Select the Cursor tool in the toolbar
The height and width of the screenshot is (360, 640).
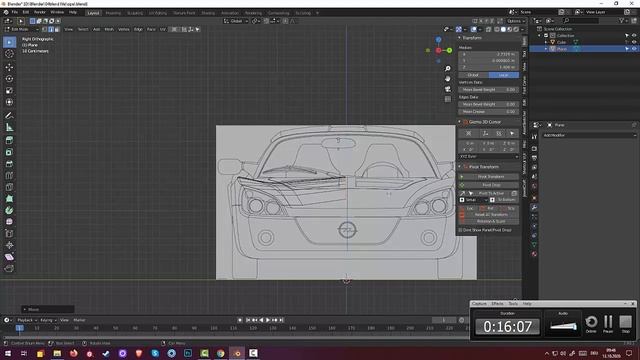[x=9, y=54]
